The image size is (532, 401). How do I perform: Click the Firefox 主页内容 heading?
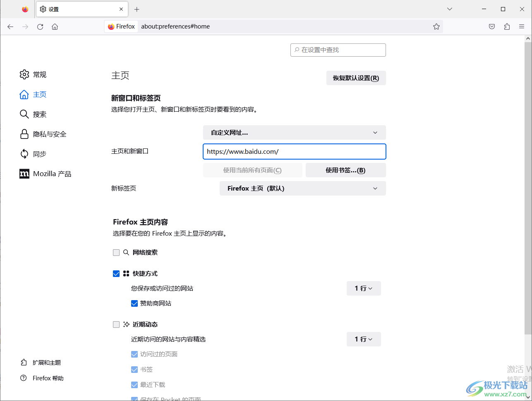point(140,222)
